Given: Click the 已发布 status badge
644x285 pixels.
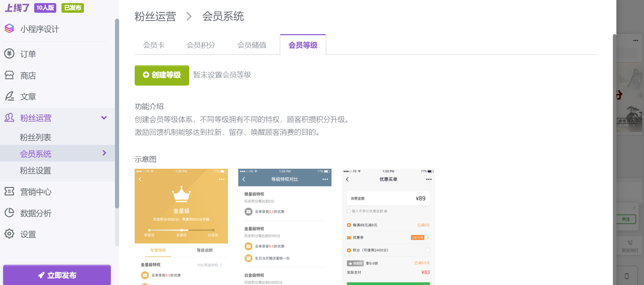Looking at the screenshot, I should click(x=73, y=8).
